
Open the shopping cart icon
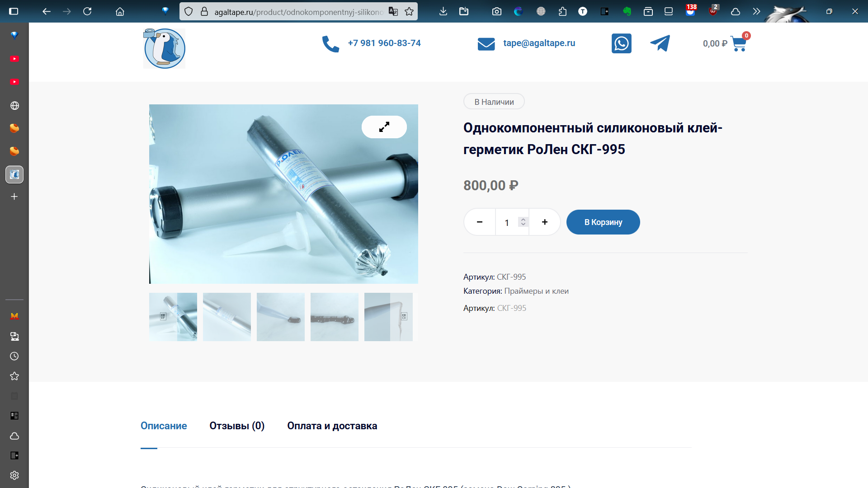(x=738, y=44)
